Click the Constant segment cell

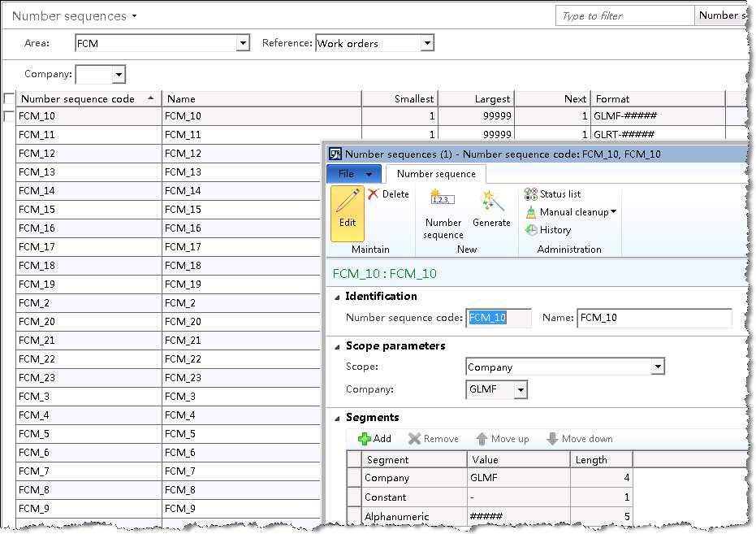click(x=413, y=497)
